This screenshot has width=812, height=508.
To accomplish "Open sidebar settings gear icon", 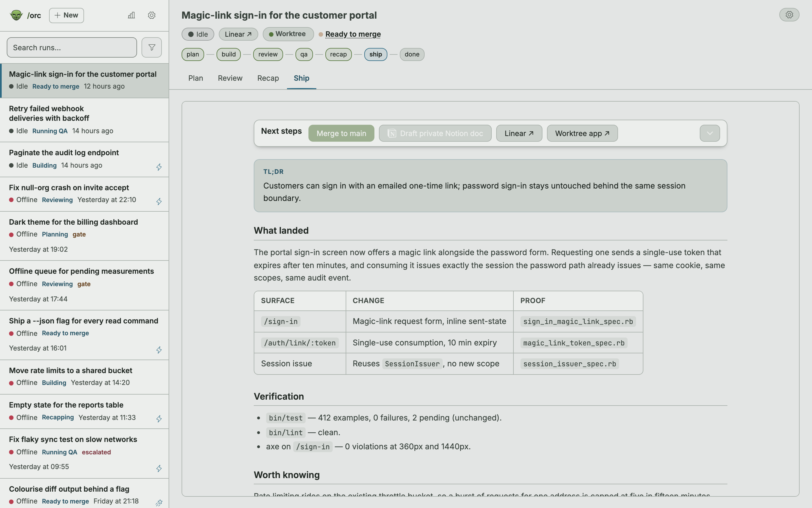I will [x=152, y=15].
